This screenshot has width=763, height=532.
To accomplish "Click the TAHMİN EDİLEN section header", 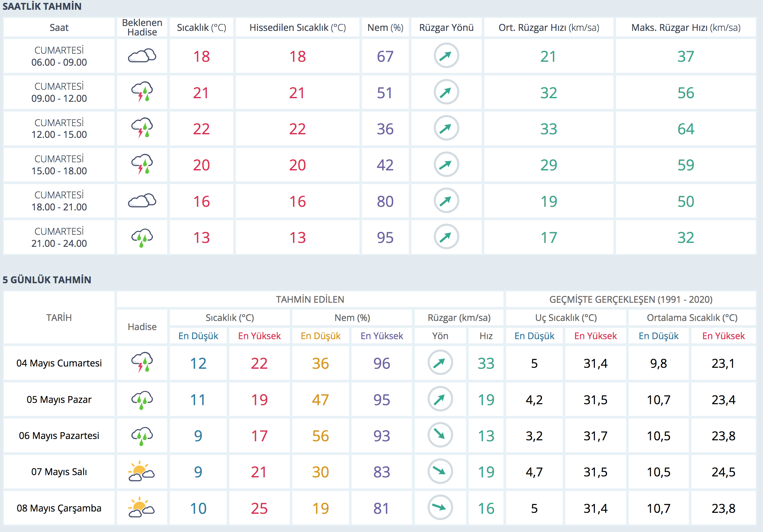I will pyautogui.click(x=310, y=299).
